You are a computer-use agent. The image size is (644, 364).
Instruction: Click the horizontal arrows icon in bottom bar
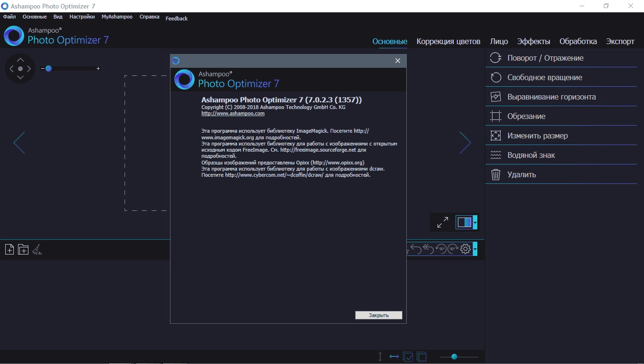click(x=394, y=356)
